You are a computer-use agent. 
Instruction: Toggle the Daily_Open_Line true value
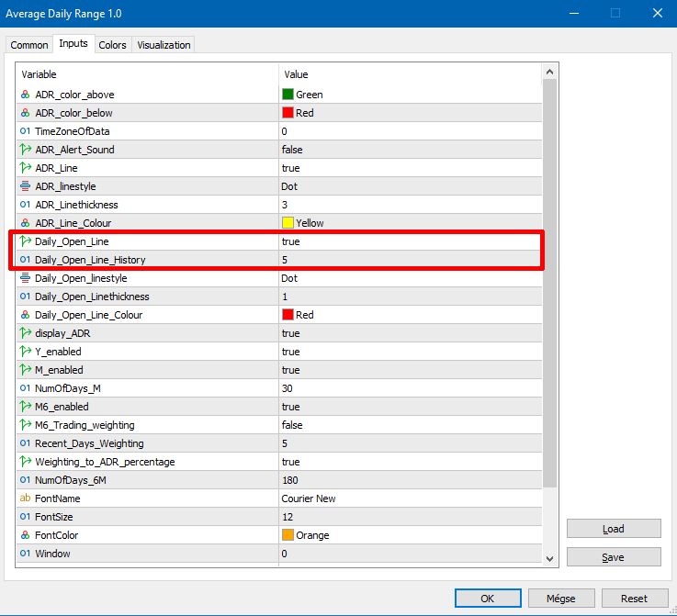pyautogui.click(x=411, y=241)
